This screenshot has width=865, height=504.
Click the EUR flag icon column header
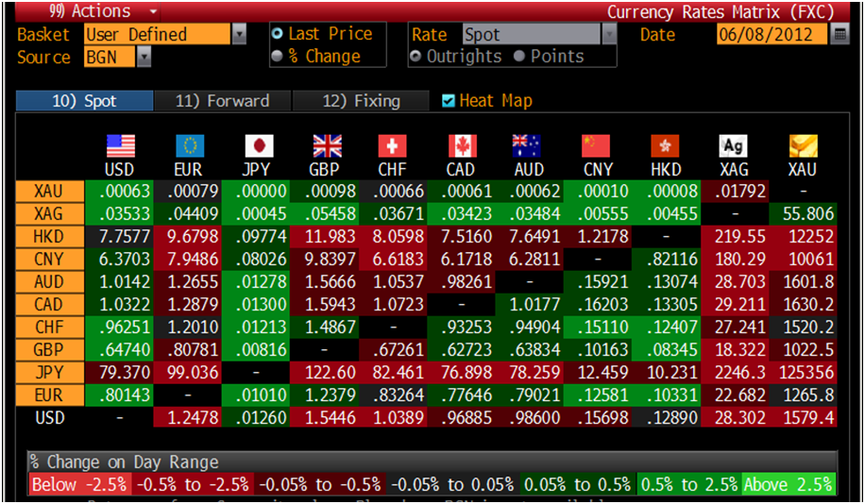coord(189,146)
